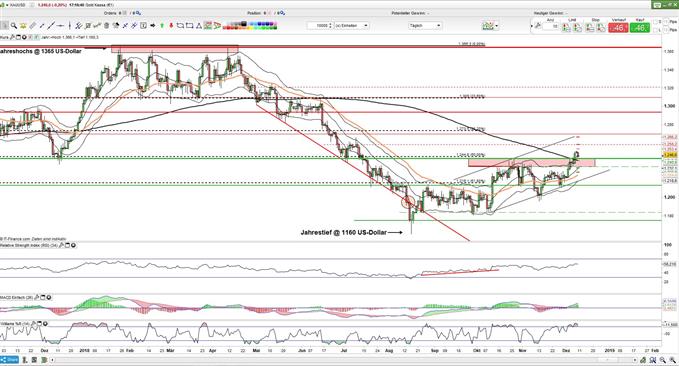Choose the rectangle drawing tool

pos(190,26)
